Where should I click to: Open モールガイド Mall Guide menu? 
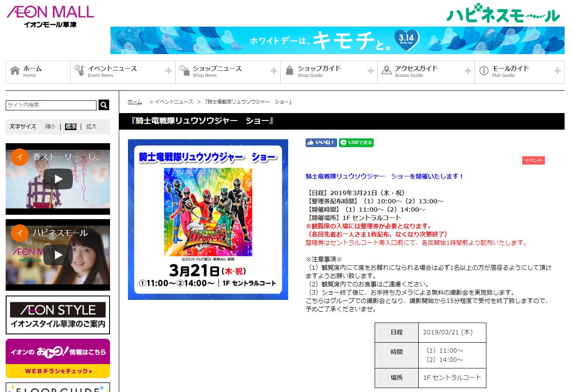(x=520, y=72)
